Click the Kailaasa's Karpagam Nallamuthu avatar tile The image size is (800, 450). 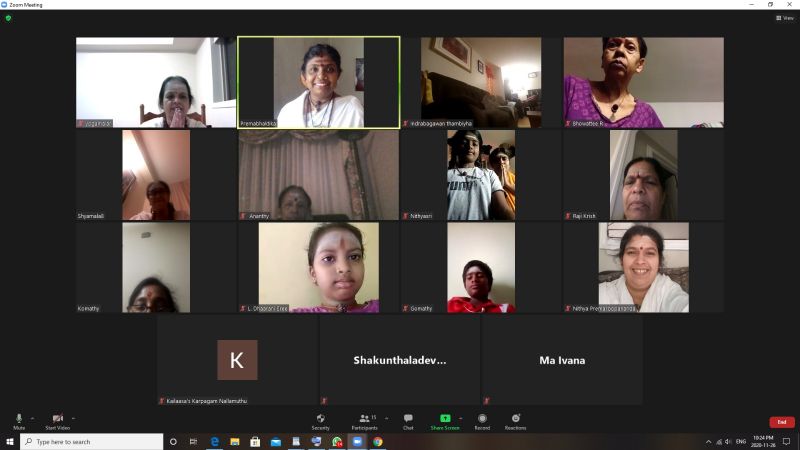pos(237,360)
